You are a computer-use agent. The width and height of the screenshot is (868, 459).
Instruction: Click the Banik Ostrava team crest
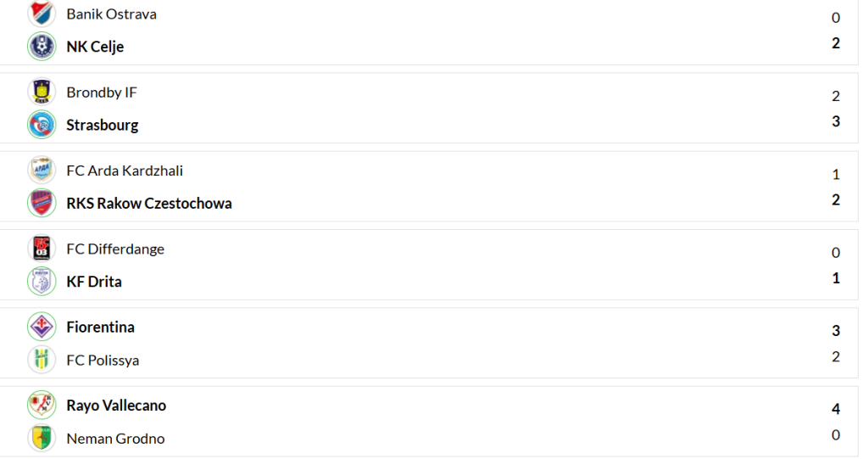(x=41, y=14)
